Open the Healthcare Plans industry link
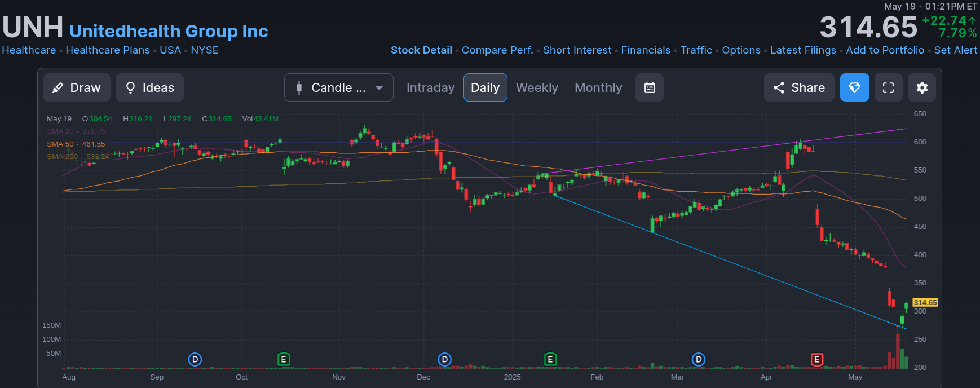The height and width of the screenshot is (388, 980). coord(108,50)
